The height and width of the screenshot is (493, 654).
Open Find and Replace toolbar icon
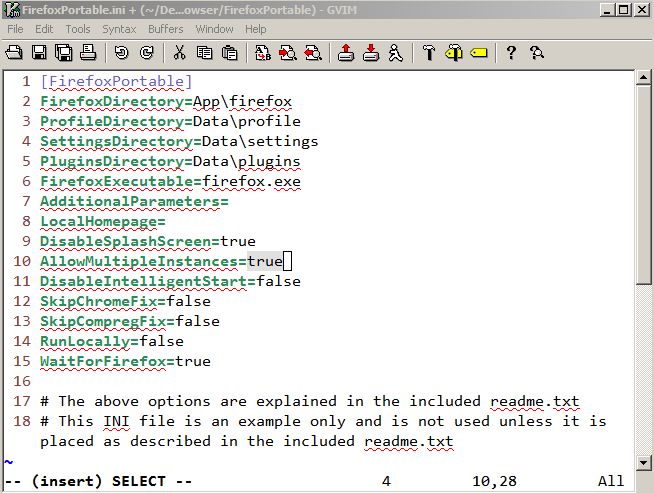pyautogui.click(x=263, y=53)
